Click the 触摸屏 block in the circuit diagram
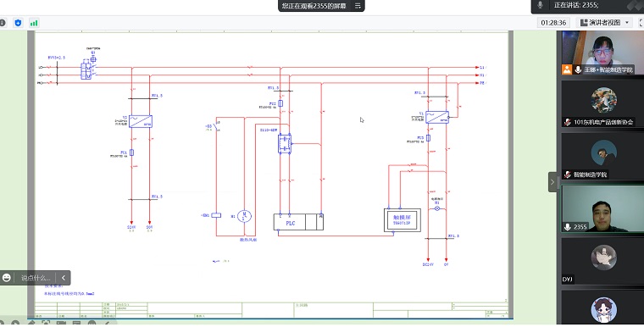Viewport: 644px width, 327px height. pos(402,220)
